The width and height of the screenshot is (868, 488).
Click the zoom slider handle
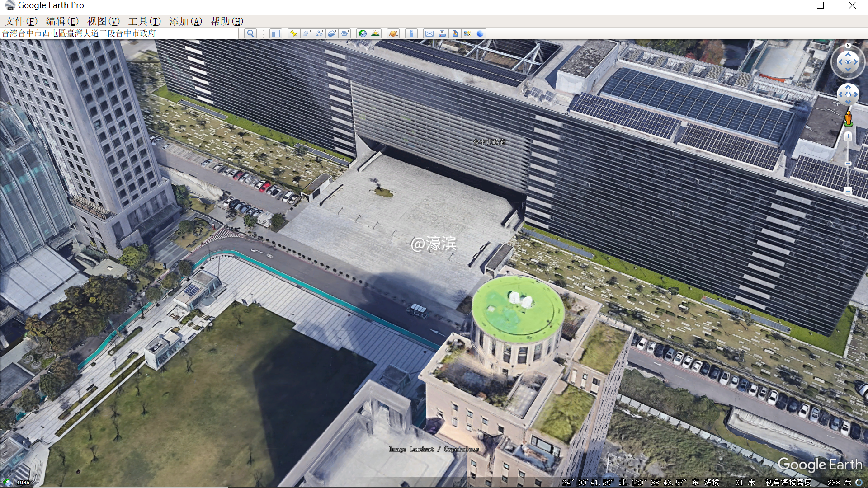(x=848, y=164)
